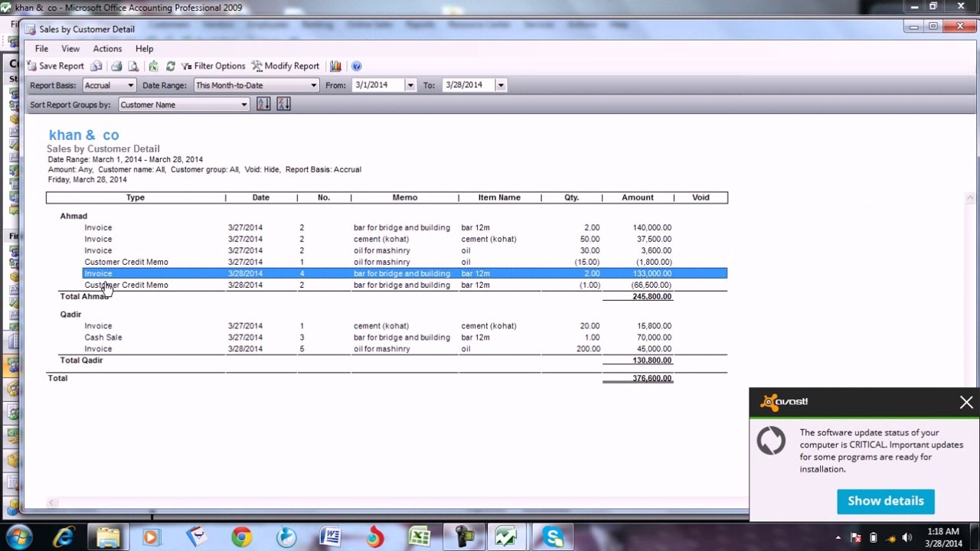Image resolution: width=980 pixels, height=551 pixels.
Task: Open the To date picker arrow
Action: click(x=501, y=85)
